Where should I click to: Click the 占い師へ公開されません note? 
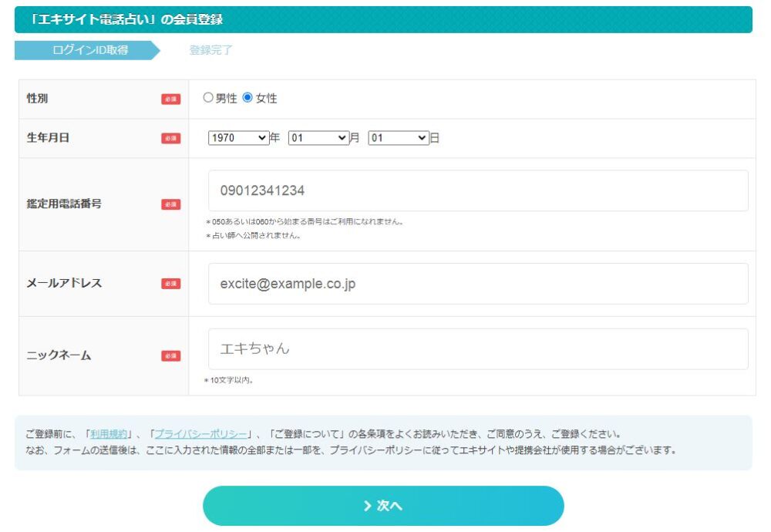click(253, 235)
